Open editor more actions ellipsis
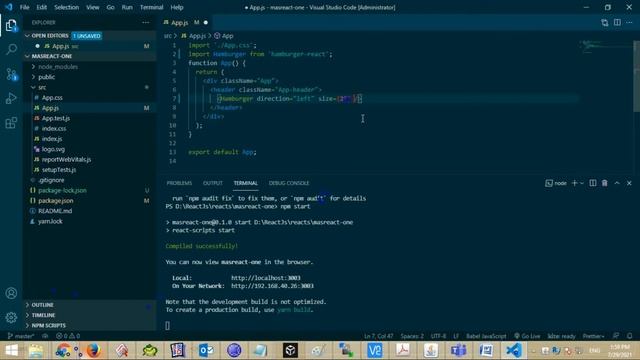The image size is (640, 360). click(x=629, y=22)
